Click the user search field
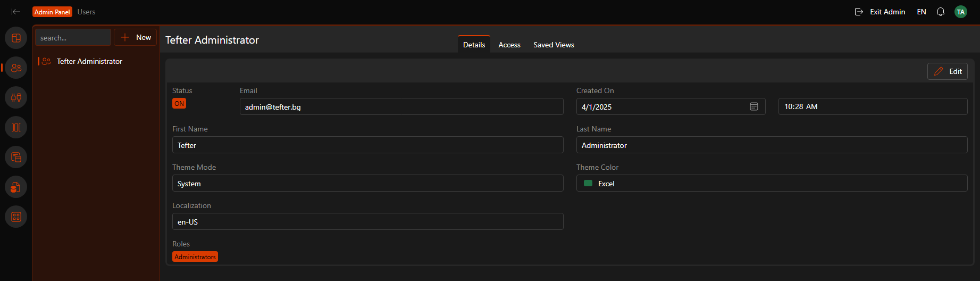980x281 pixels. [x=73, y=37]
